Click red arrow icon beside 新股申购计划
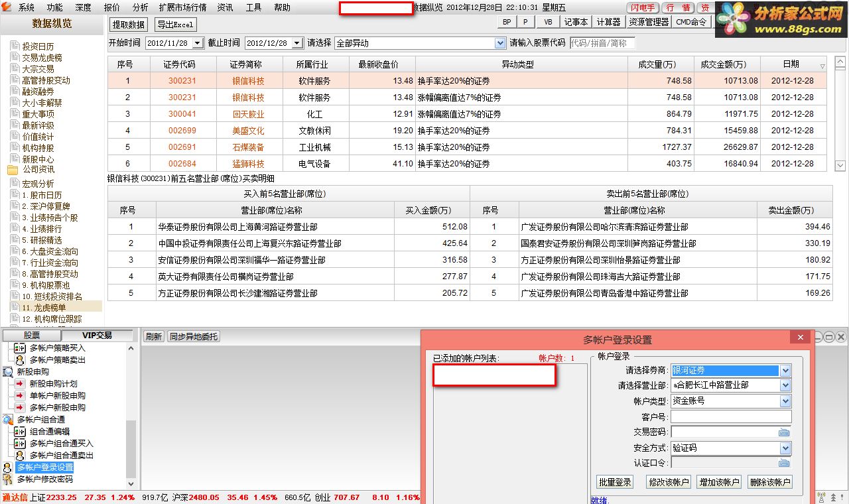Viewport: 849px width, 504px height. pyautogui.click(x=20, y=384)
